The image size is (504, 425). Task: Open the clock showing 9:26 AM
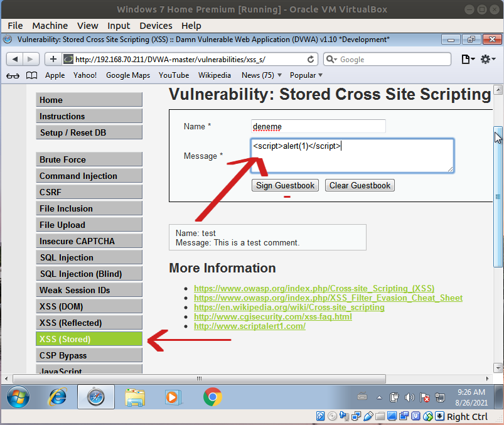point(471,397)
